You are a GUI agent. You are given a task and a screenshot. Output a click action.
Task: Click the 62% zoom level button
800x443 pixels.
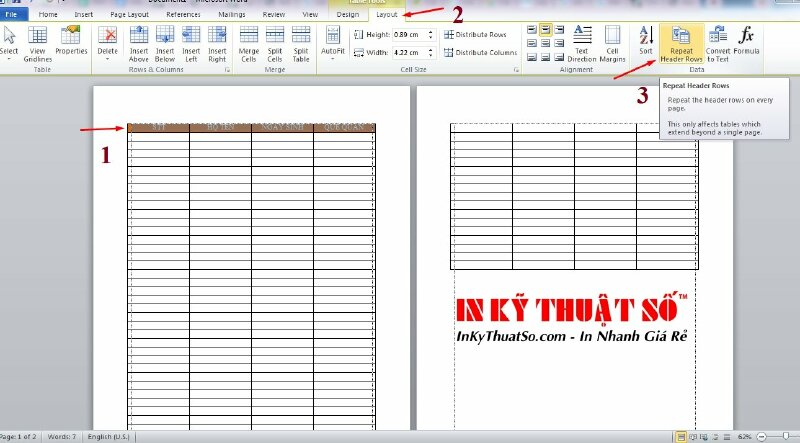[x=744, y=437]
